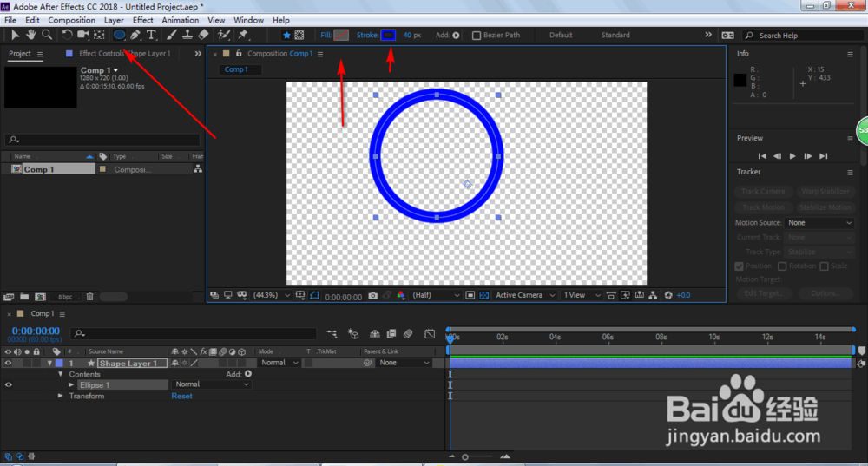
Task: Open the Half resolution dropdown
Action: (436, 296)
